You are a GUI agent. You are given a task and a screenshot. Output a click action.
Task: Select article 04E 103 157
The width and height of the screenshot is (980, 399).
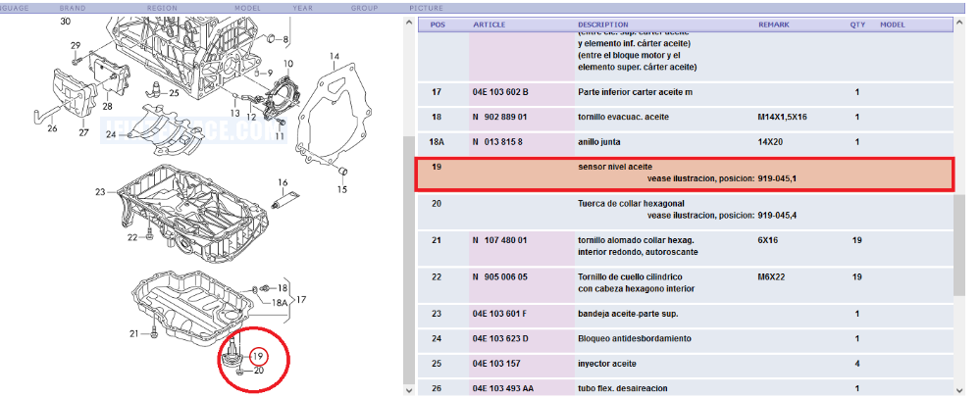click(496, 364)
